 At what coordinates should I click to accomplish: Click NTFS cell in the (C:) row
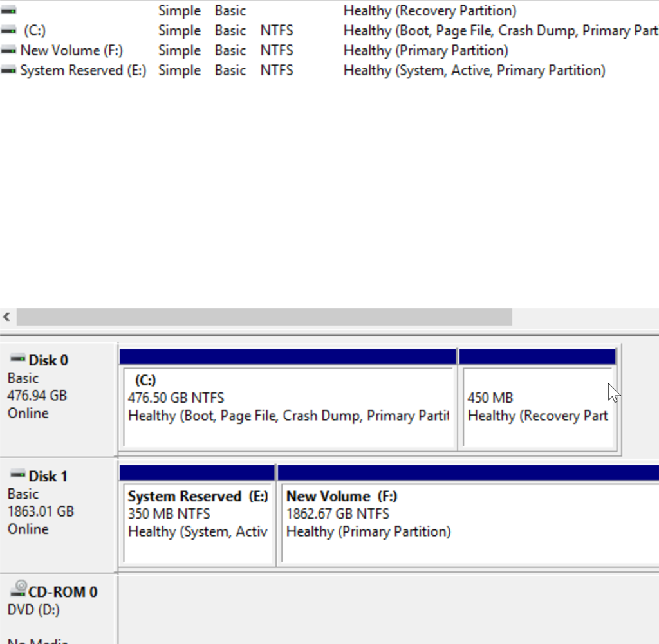[277, 30]
